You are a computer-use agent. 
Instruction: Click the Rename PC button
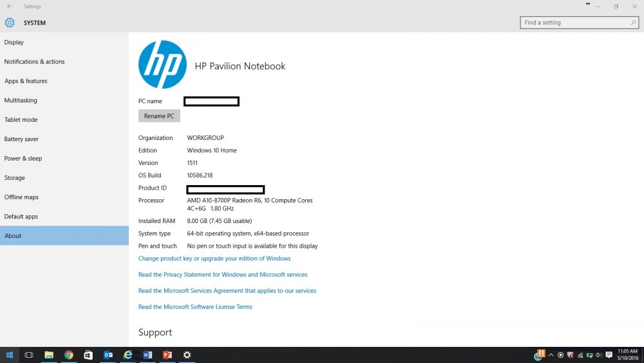(159, 116)
